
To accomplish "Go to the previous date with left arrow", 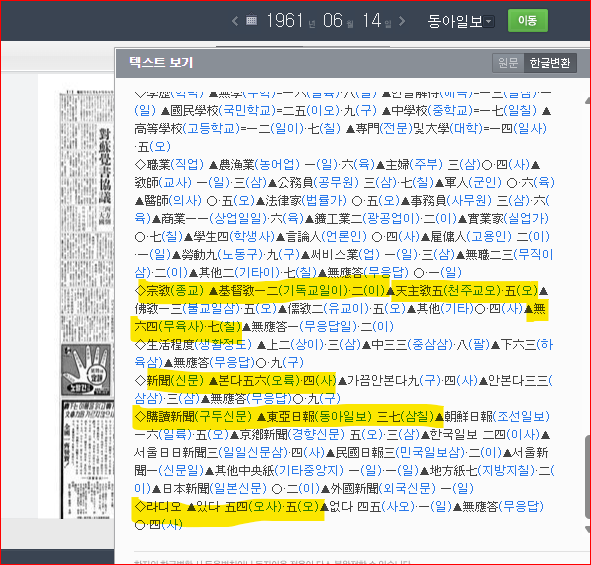I will pyautogui.click(x=235, y=21).
